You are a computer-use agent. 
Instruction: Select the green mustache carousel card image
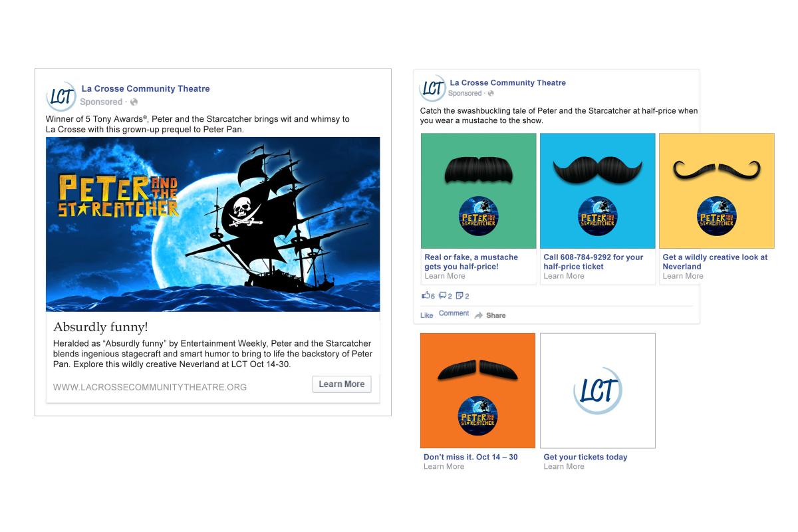tap(479, 191)
